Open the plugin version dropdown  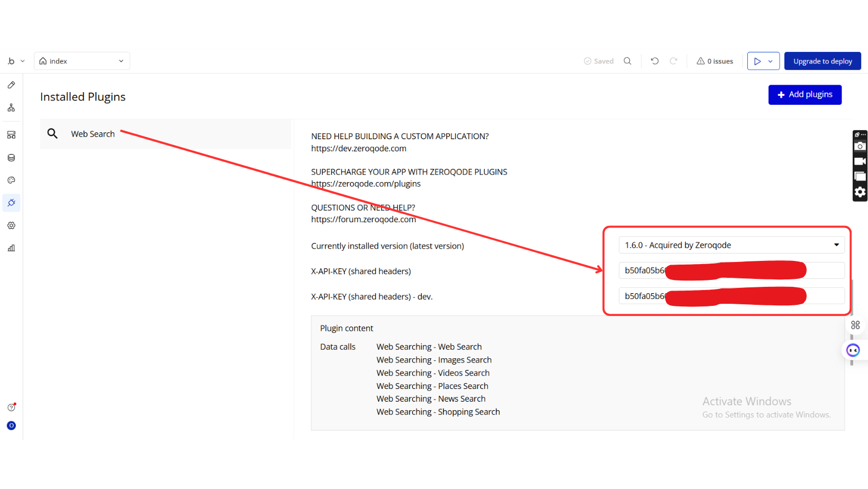pos(731,245)
